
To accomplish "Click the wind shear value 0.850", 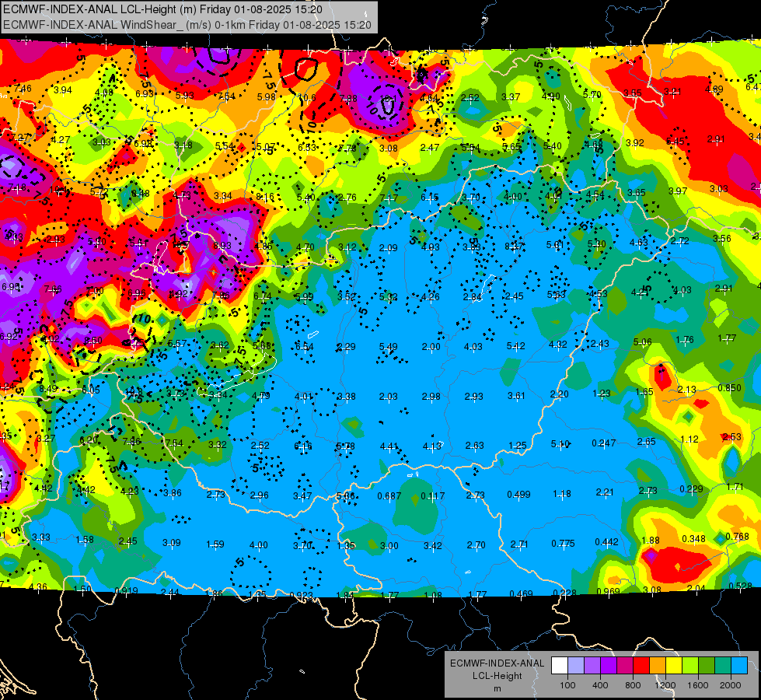I will click(729, 387).
